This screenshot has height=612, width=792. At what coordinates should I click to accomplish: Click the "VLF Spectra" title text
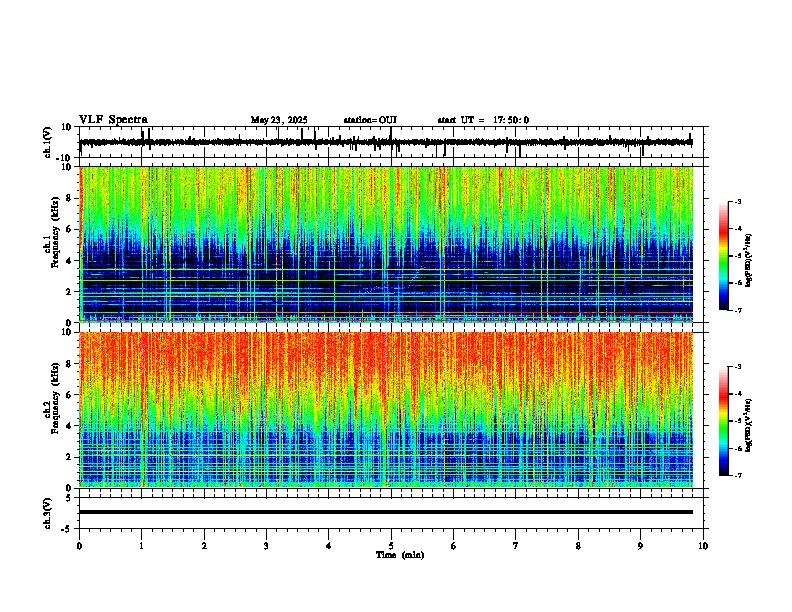(x=113, y=120)
